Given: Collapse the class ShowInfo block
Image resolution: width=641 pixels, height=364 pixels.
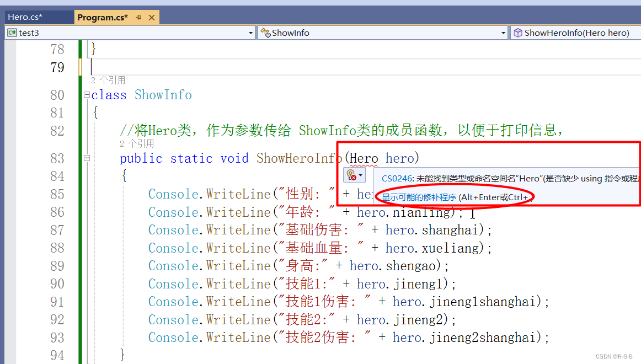Looking at the screenshot, I should (x=87, y=95).
